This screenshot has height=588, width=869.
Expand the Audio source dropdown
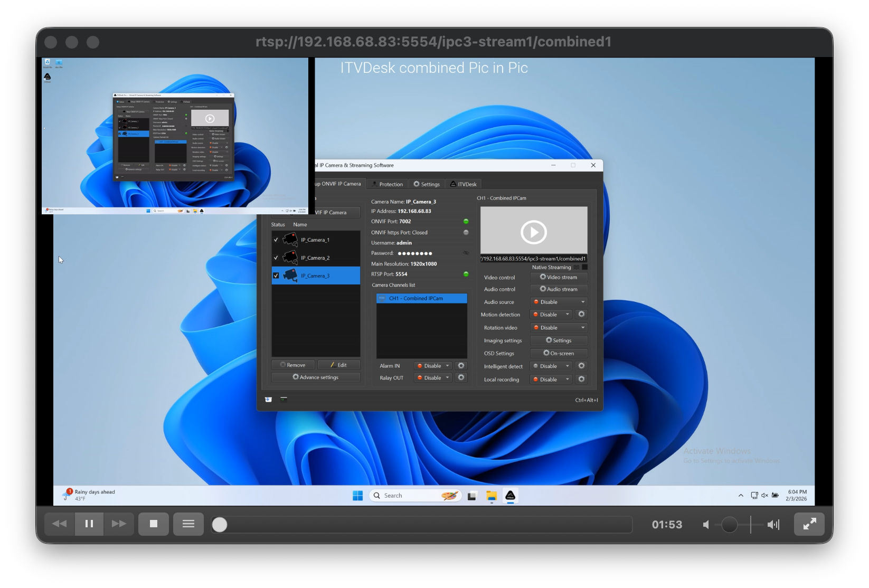(x=559, y=302)
